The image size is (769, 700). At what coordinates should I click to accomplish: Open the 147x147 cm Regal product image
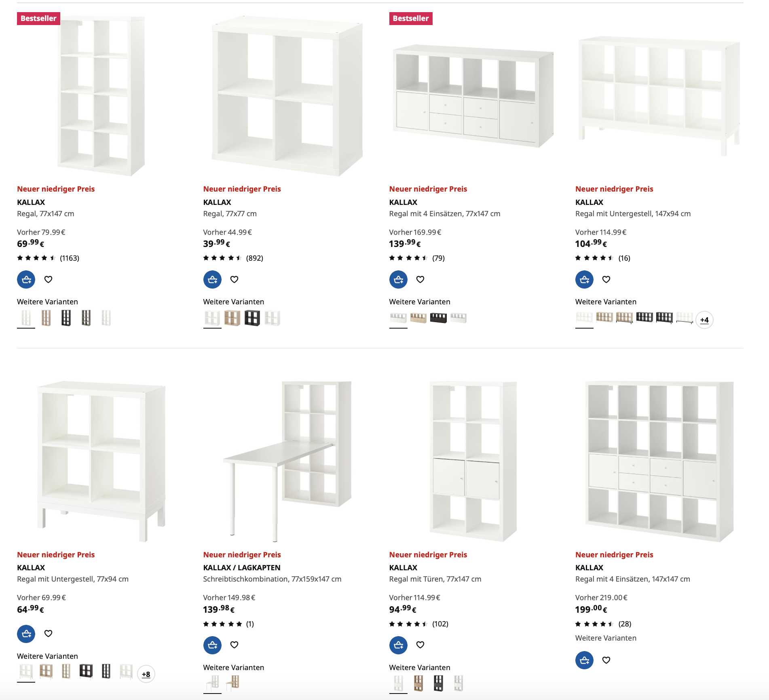659,461
